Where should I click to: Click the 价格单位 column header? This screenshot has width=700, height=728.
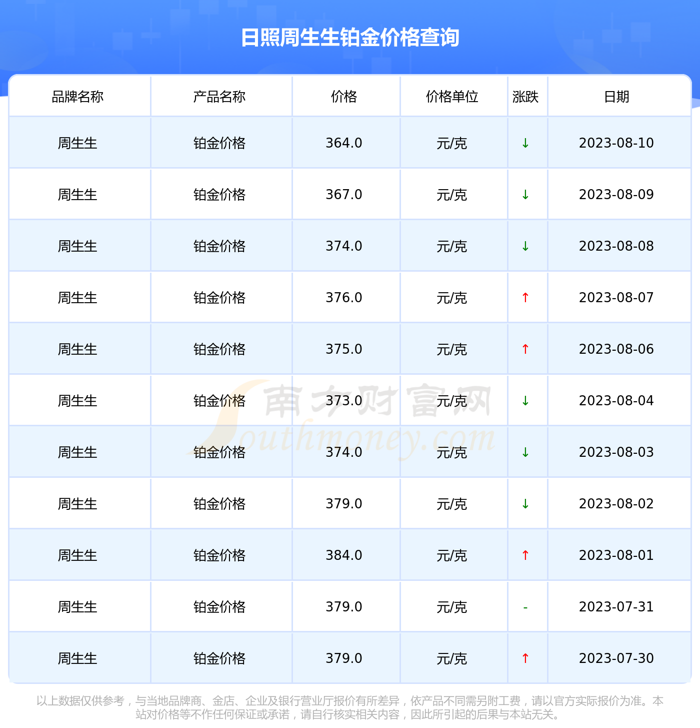coord(452,97)
